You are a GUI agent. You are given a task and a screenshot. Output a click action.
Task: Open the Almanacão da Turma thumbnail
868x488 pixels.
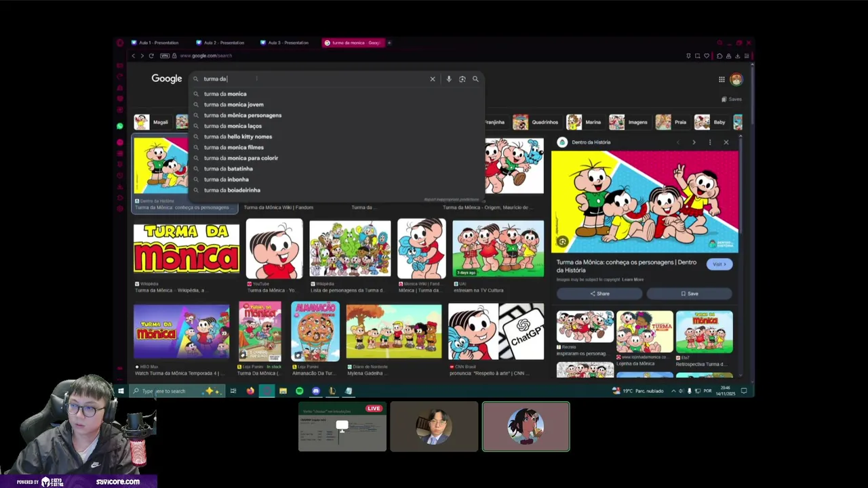click(x=315, y=331)
